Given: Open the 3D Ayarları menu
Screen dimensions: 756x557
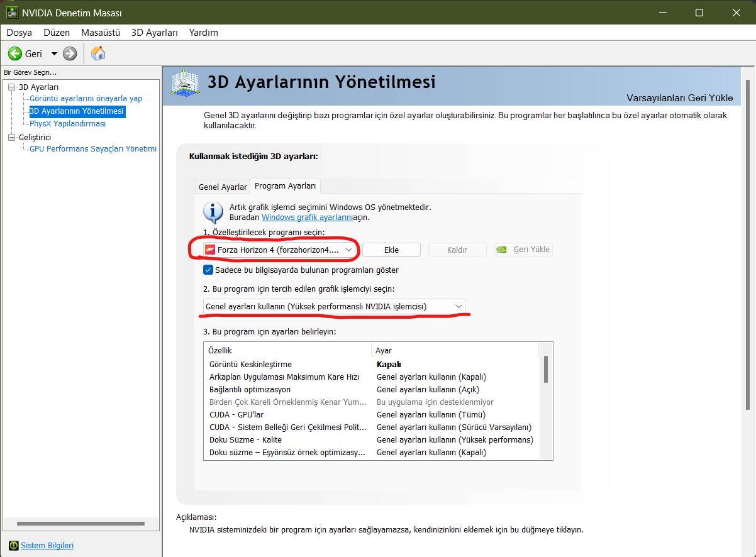Looking at the screenshot, I should (x=155, y=33).
